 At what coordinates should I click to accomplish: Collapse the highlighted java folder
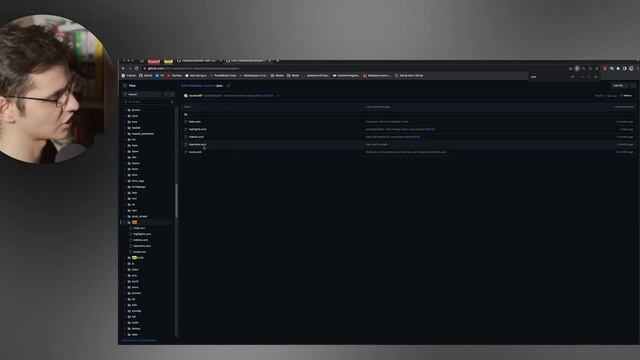coord(125,222)
